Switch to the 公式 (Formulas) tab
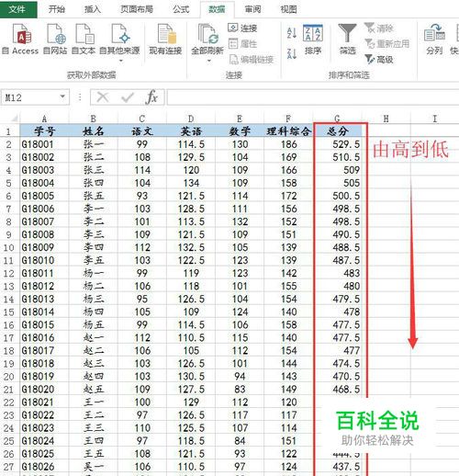 pos(181,9)
